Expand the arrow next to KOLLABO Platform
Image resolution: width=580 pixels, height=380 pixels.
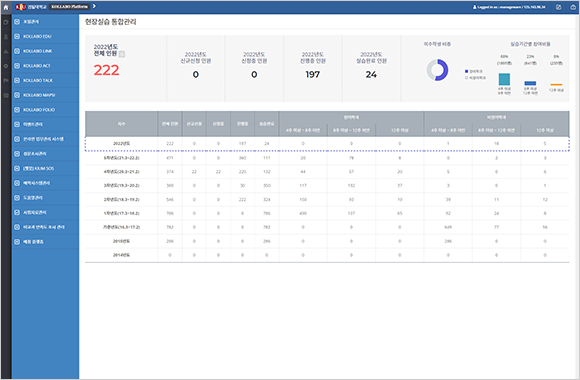coord(94,6)
